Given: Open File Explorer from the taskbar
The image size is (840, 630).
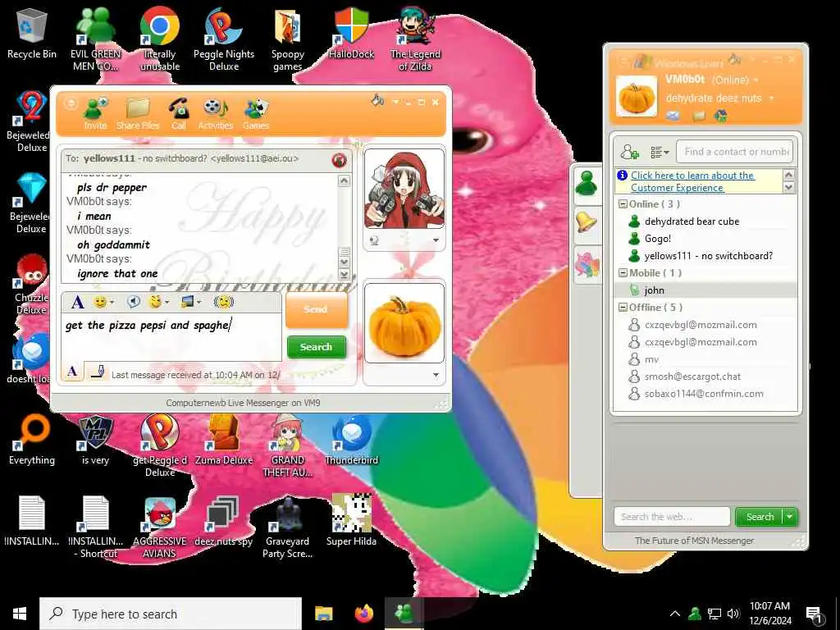Looking at the screenshot, I should pyautogui.click(x=323, y=614).
